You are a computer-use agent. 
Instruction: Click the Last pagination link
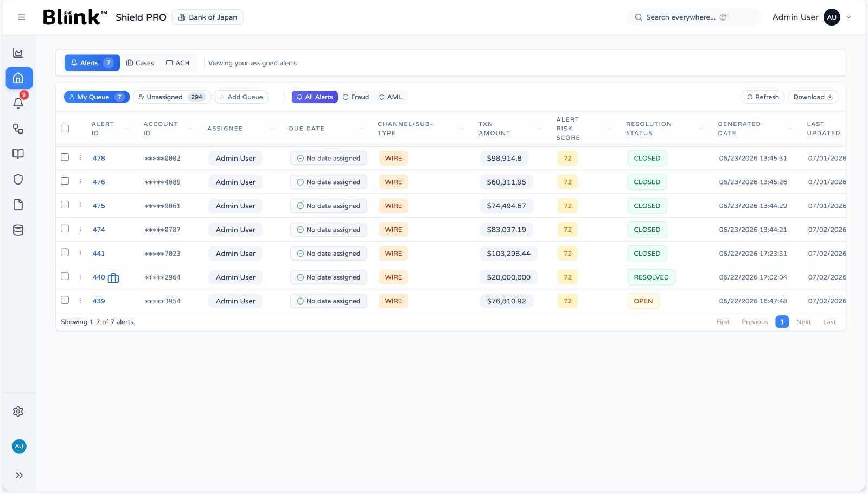point(829,322)
